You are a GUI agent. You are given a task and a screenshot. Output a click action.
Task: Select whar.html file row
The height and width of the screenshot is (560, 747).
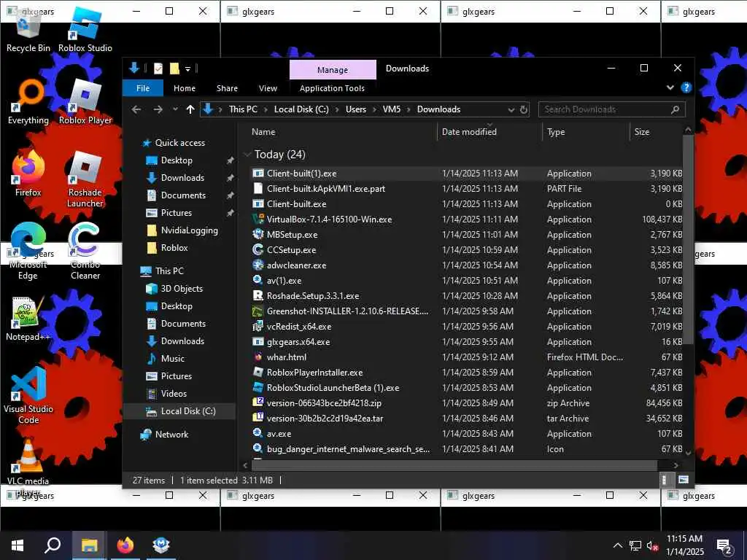pos(467,357)
